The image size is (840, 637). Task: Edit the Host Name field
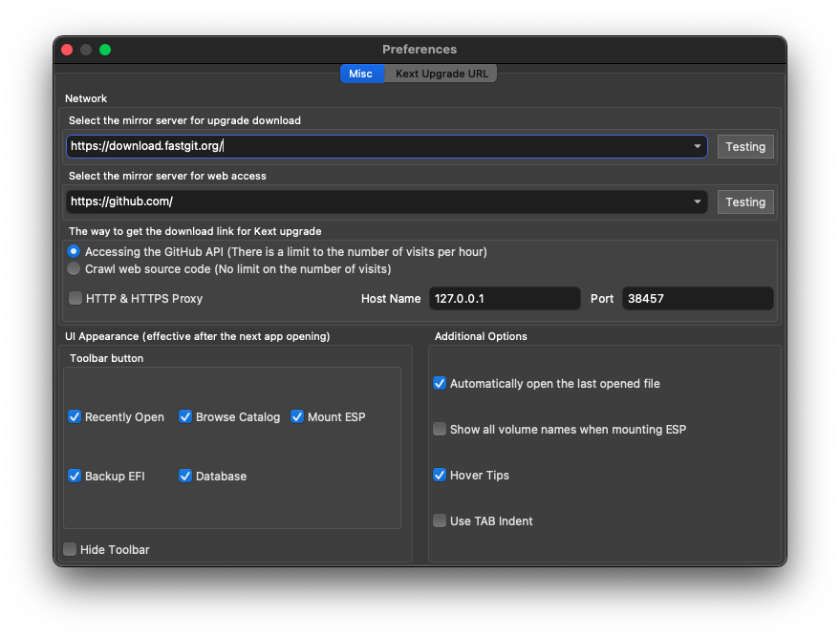click(x=505, y=299)
